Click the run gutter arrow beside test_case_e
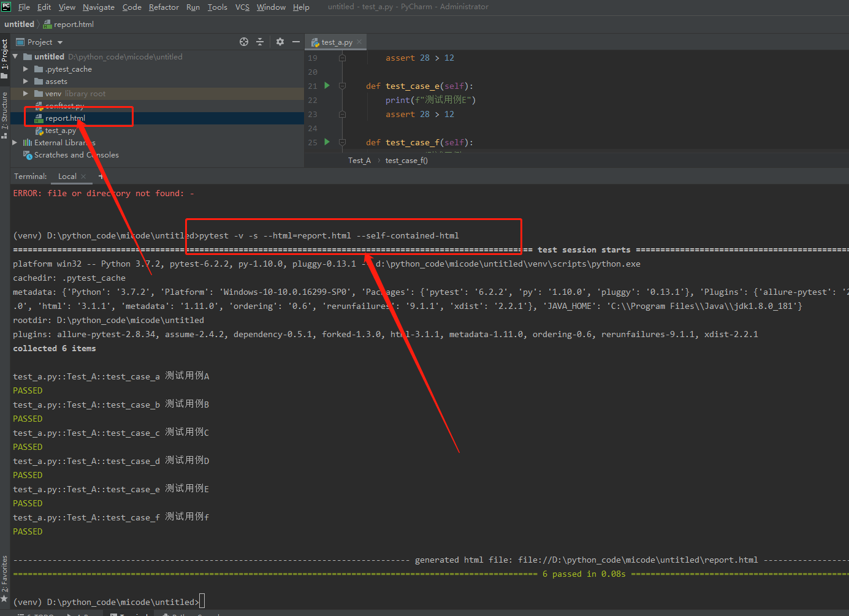849x616 pixels. tap(327, 86)
